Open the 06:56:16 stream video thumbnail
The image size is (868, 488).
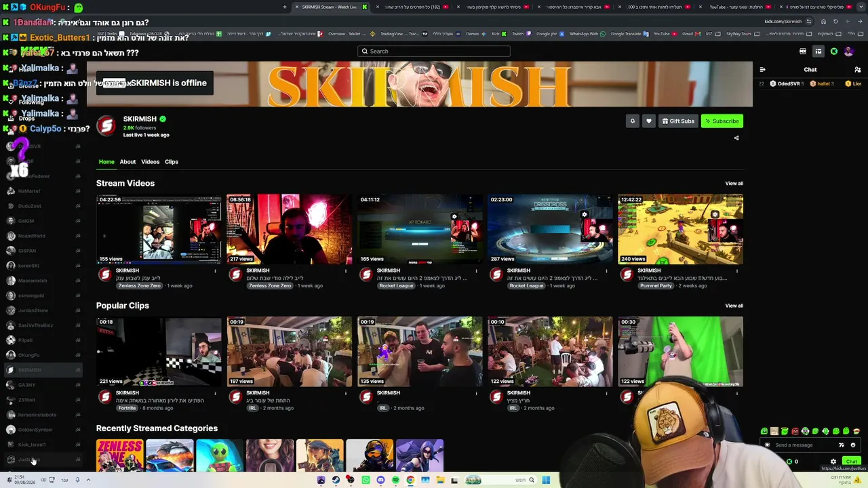(x=290, y=229)
